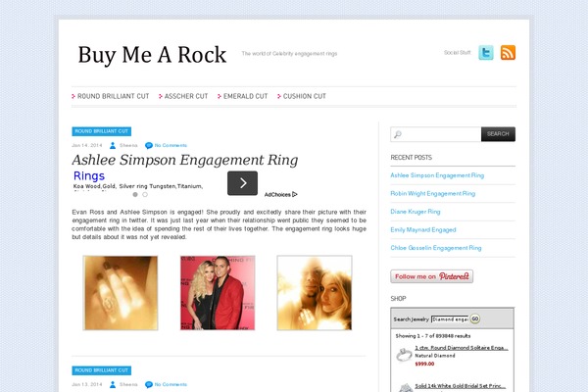The height and width of the screenshot is (392, 588).
Task: Open recent post Chloe Gosselin Engagement Ring
Action: coord(436,248)
